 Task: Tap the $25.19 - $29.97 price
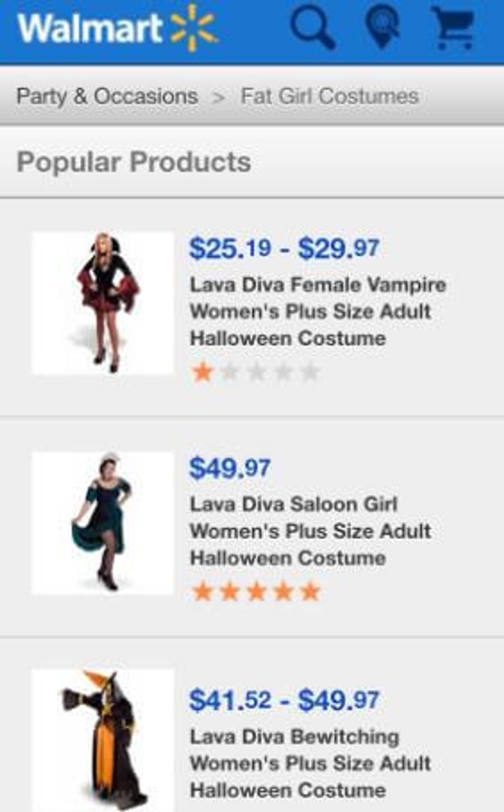coord(284,248)
